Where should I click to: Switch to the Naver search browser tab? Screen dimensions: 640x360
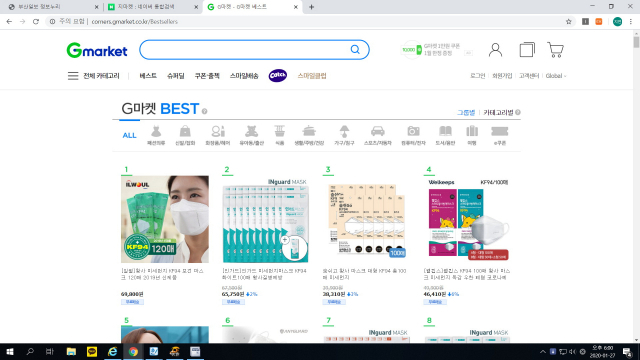pyautogui.click(x=152, y=7)
